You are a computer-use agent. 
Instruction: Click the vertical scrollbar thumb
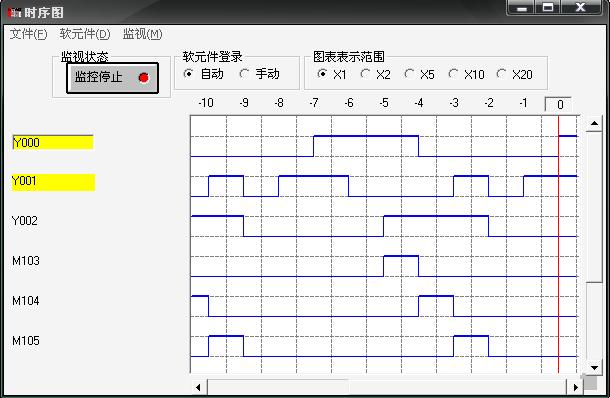click(594, 207)
